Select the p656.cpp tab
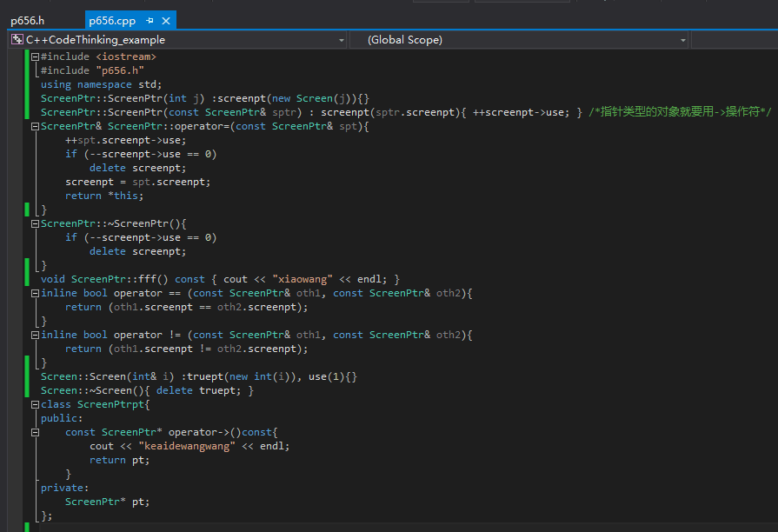778x532 pixels. click(112, 20)
